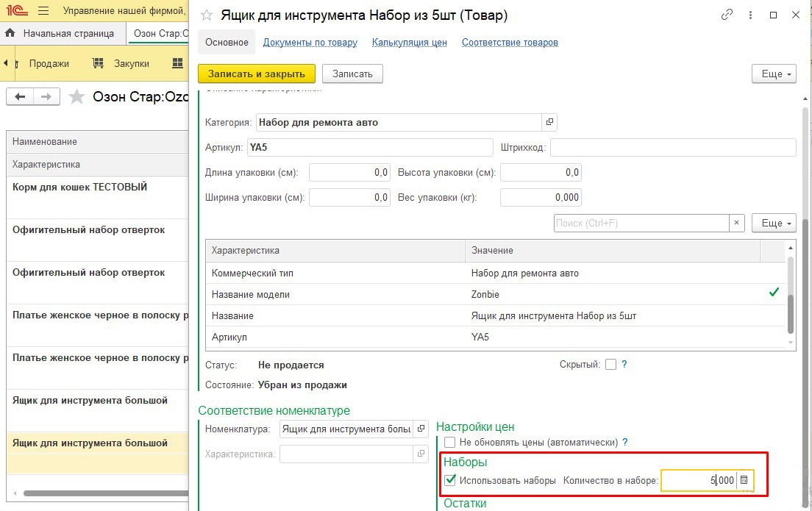Copy link to this product card
This screenshot has height=511, width=812.
(x=727, y=15)
